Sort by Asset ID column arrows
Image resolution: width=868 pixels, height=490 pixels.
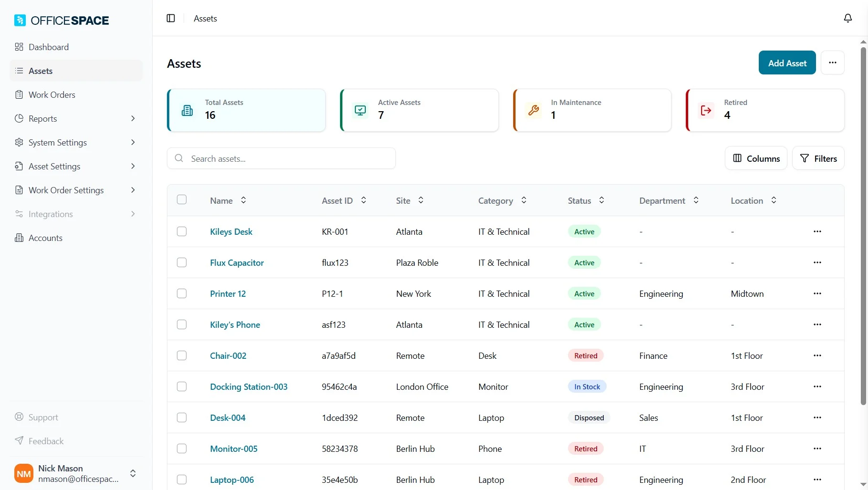[363, 200]
